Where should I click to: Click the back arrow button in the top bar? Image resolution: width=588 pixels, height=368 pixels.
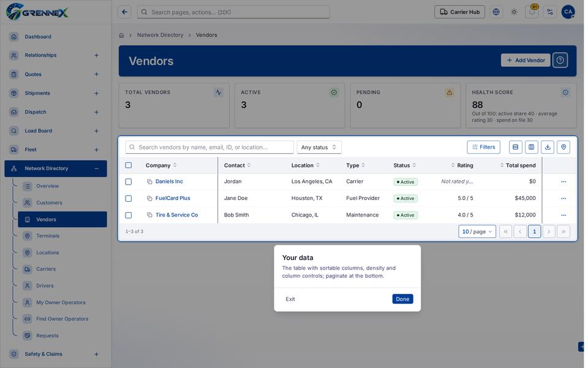(x=124, y=12)
